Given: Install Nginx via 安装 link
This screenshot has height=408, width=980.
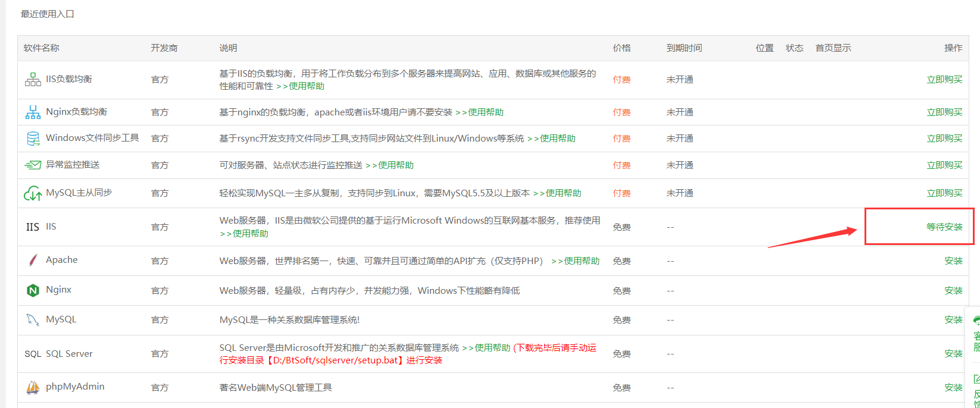Looking at the screenshot, I should (x=953, y=290).
